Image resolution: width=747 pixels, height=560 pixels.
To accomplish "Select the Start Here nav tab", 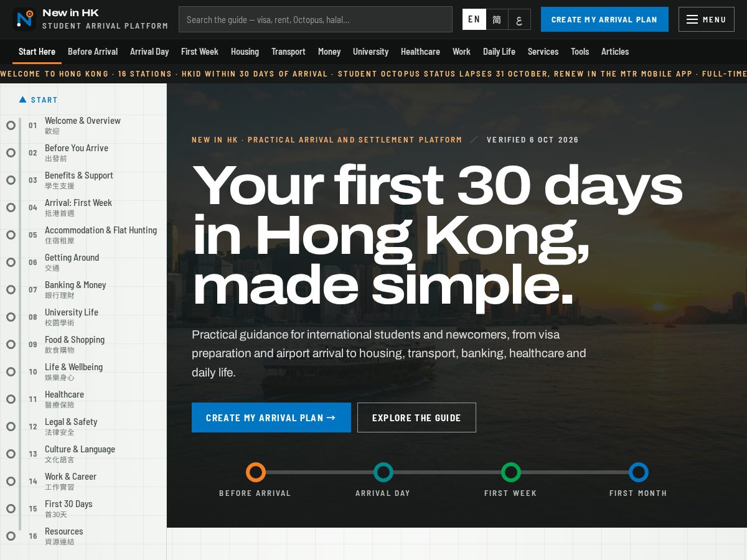I will 37,52.
